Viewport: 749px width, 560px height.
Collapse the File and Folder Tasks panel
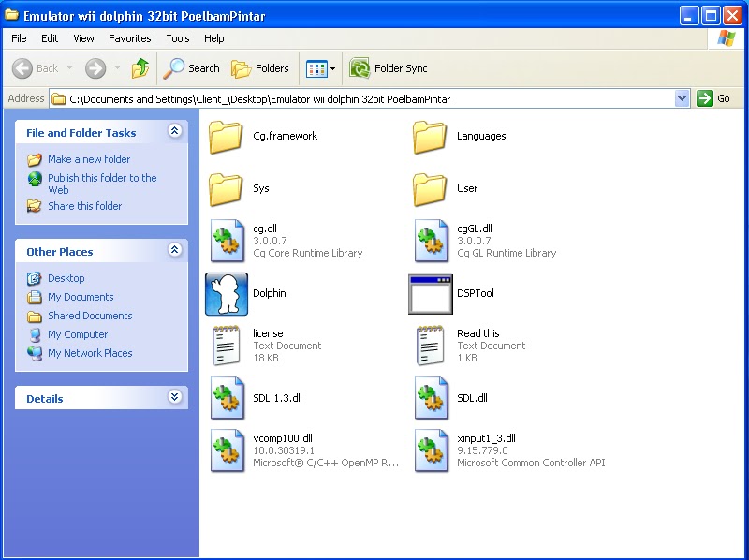pyautogui.click(x=175, y=132)
